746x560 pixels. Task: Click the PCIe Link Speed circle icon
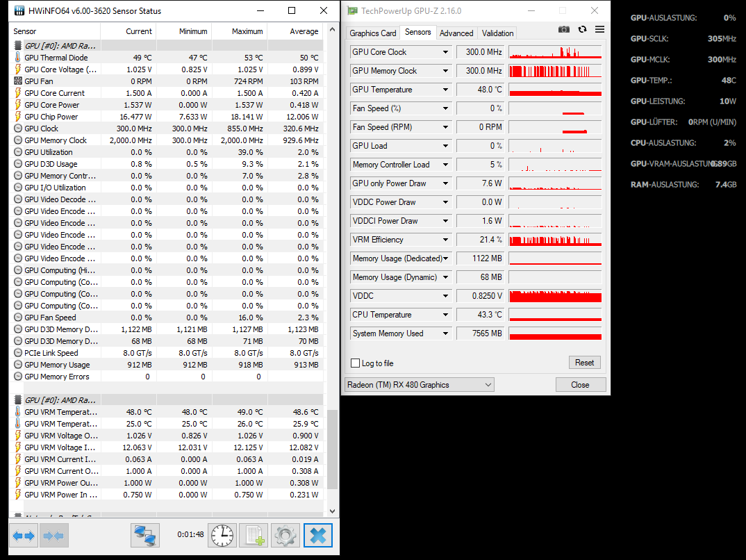coord(17,353)
